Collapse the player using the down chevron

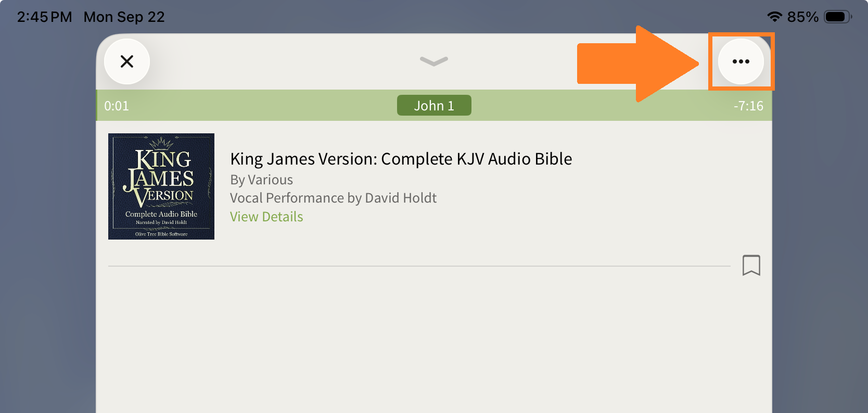[x=433, y=61]
